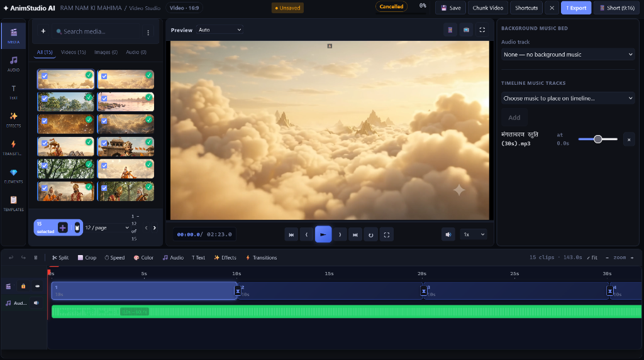Redo the last timeline action
Image resolution: width=644 pixels, height=360 pixels.
pos(23,258)
